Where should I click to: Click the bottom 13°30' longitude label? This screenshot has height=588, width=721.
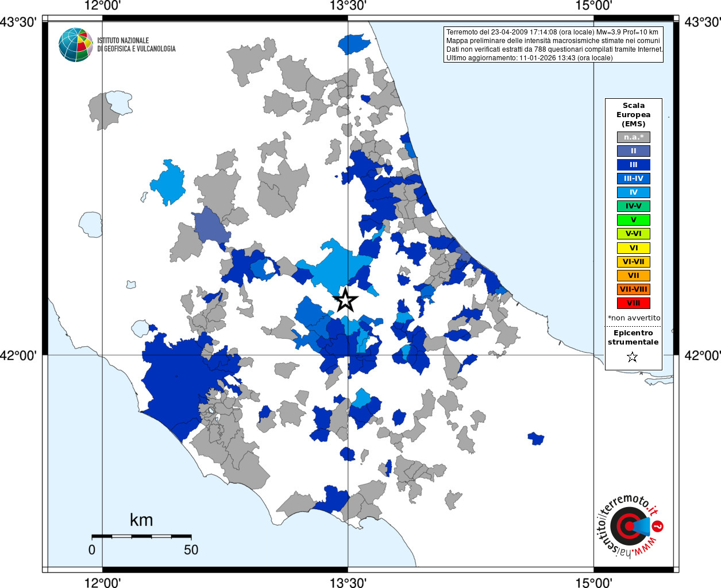348,582
